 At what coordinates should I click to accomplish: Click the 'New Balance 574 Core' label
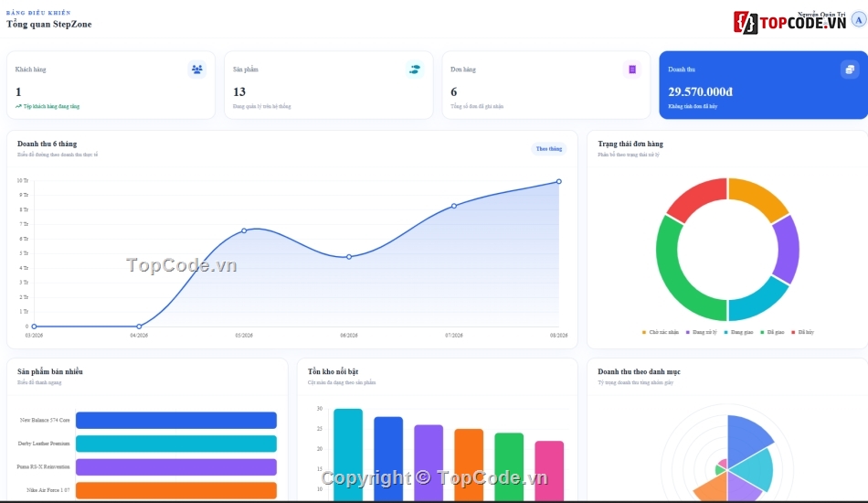coord(45,421)
